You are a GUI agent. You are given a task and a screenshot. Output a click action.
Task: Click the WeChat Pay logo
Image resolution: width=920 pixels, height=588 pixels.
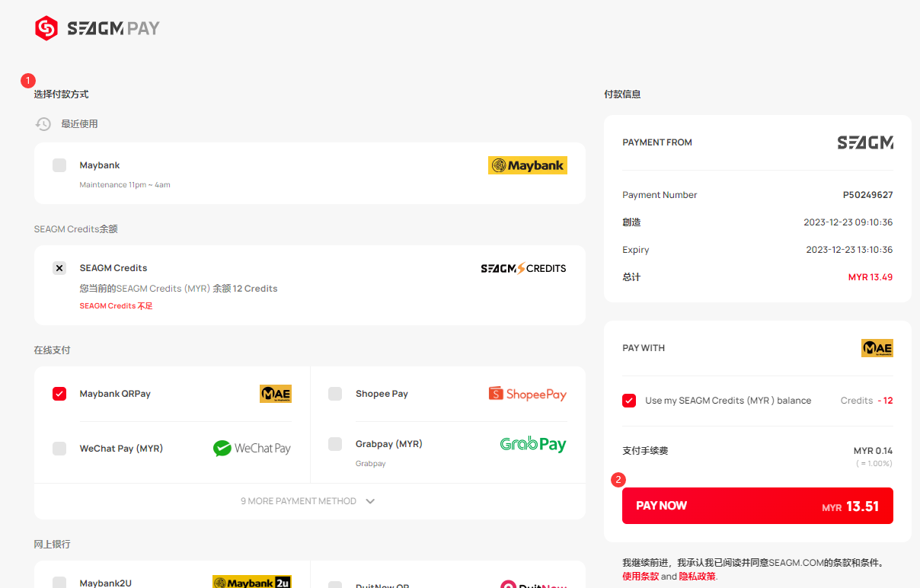(252, 449)
